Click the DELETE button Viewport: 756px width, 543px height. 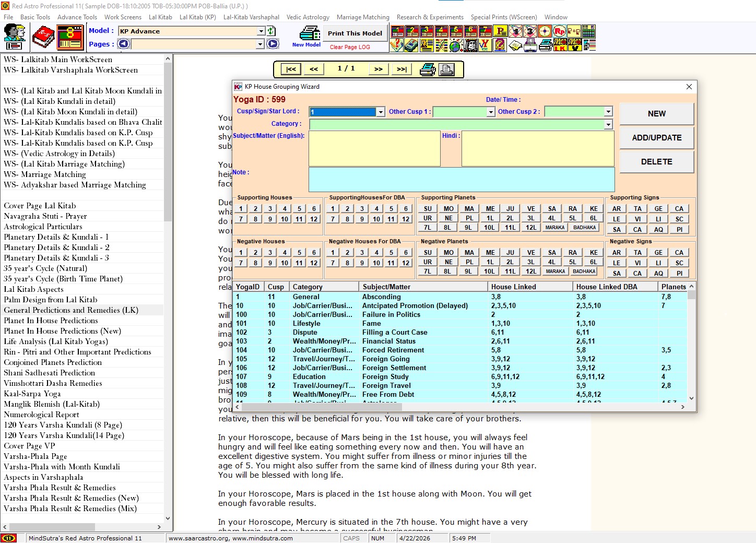[x=657, y=162]
